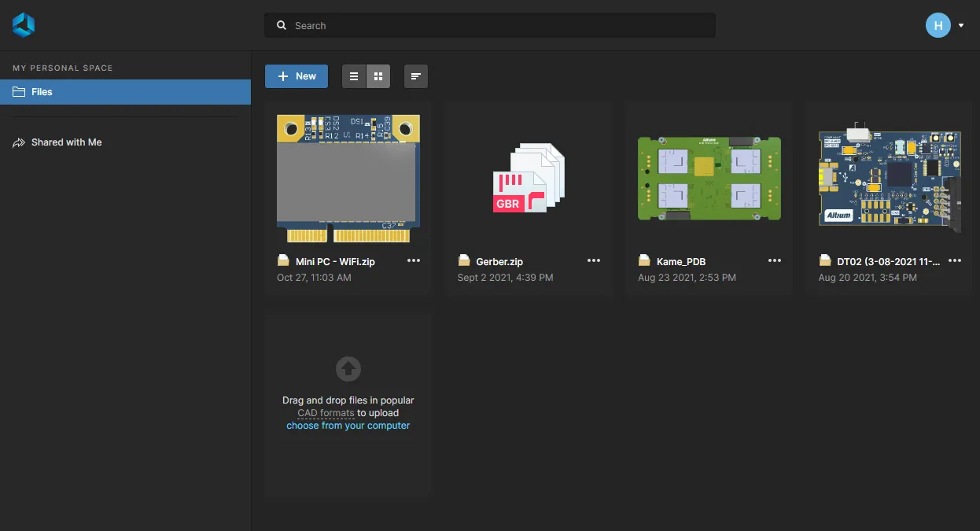Click the Oct 27, 11:03 AM date
The width and height of the screenshot is (980, 531).
click(x=314, y=278)
